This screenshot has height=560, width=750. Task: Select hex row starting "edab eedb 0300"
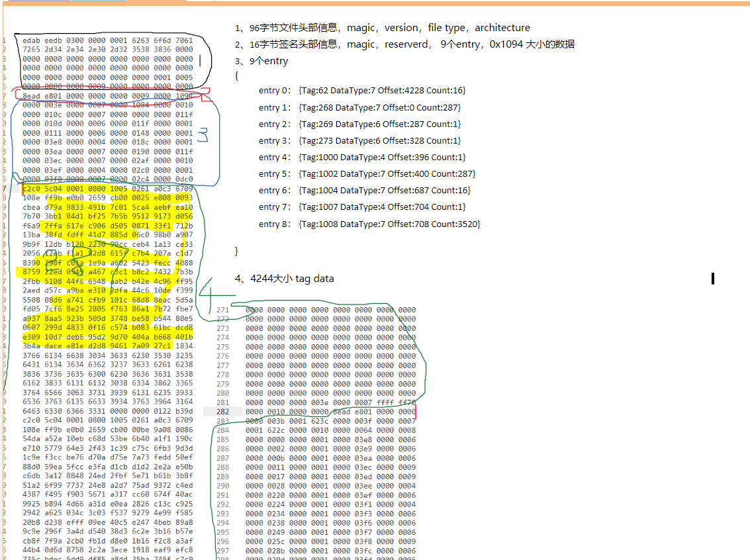coord(108,40)
